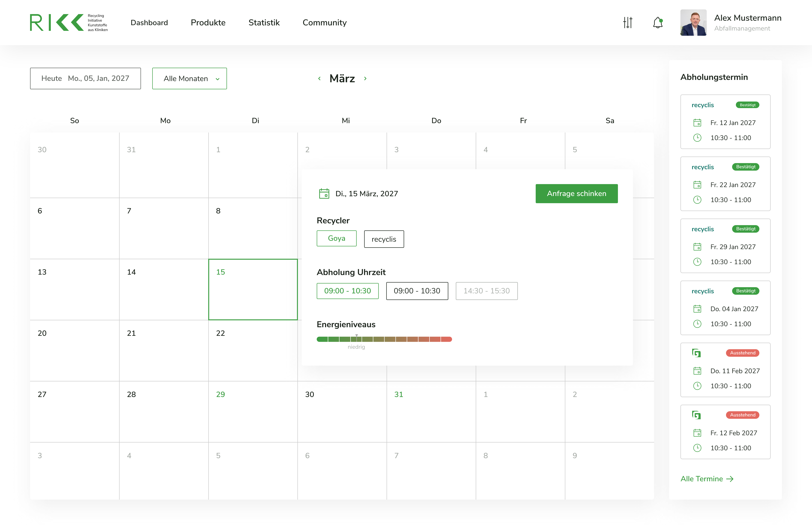Select calendar day 30 in fifth row
812x525 pixels.
coord(342,412)
